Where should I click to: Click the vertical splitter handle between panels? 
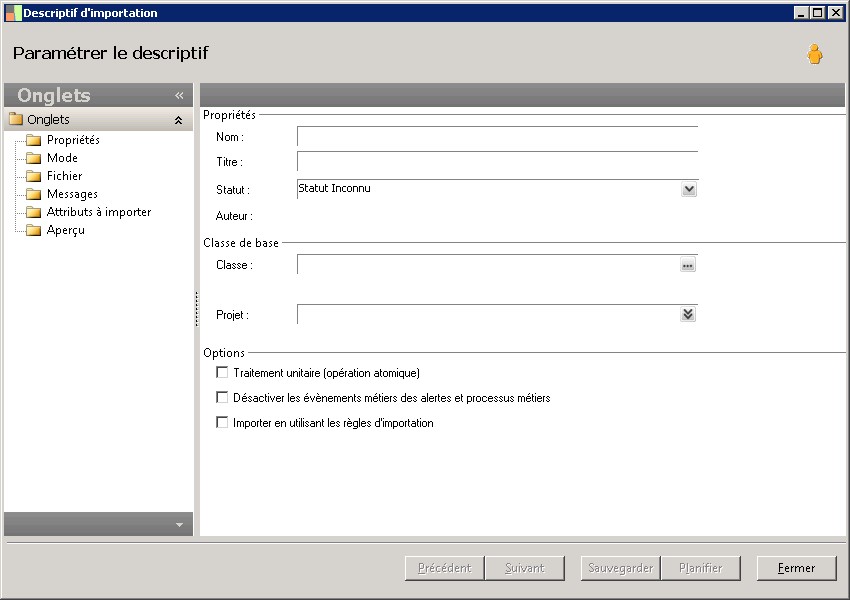tap(196, 309)
